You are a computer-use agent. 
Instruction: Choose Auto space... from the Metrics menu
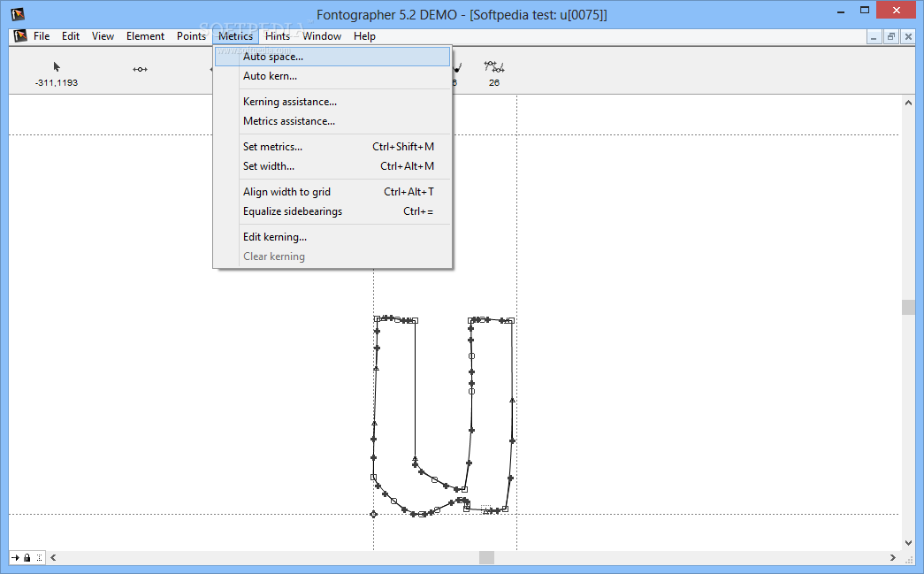[332, 57]
